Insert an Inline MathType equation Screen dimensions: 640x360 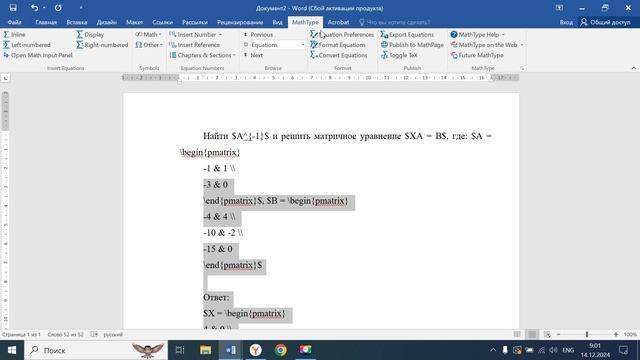(x=14, y=35)
